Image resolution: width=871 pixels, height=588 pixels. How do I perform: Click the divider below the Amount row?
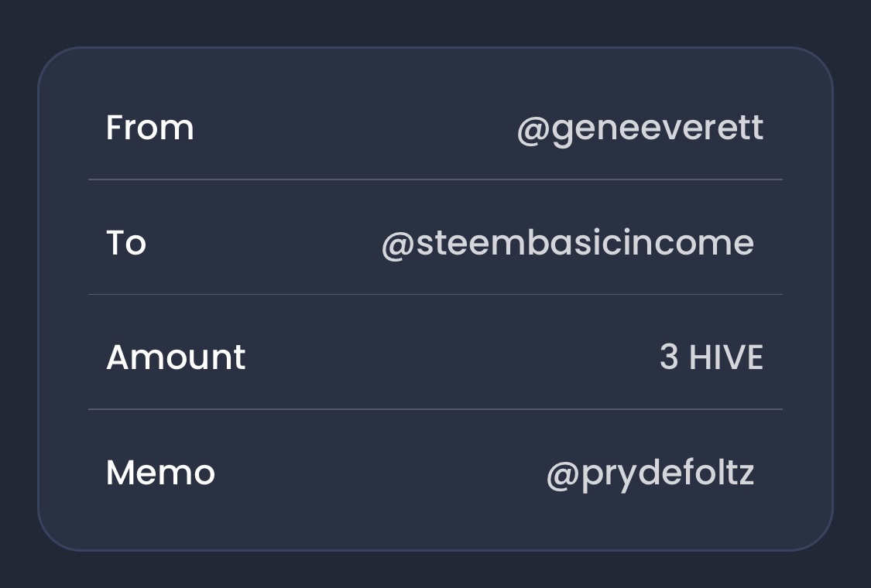click(435, 409)
